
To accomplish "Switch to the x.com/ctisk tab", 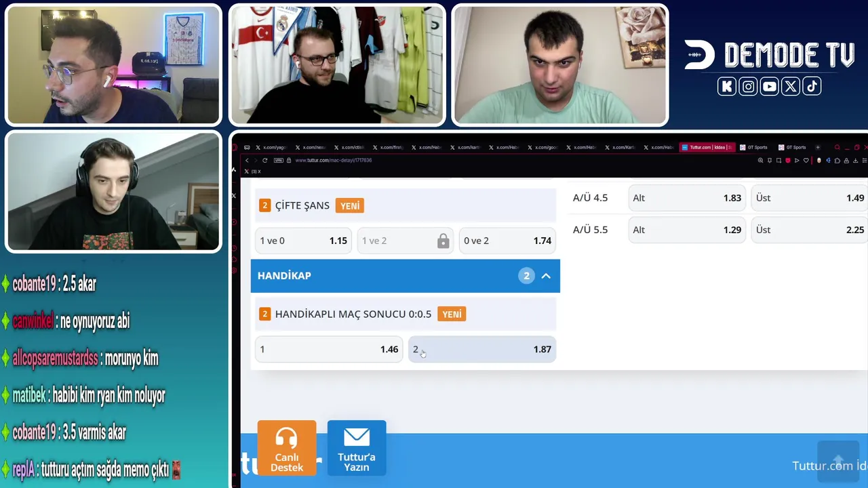I will click(349, 147).
